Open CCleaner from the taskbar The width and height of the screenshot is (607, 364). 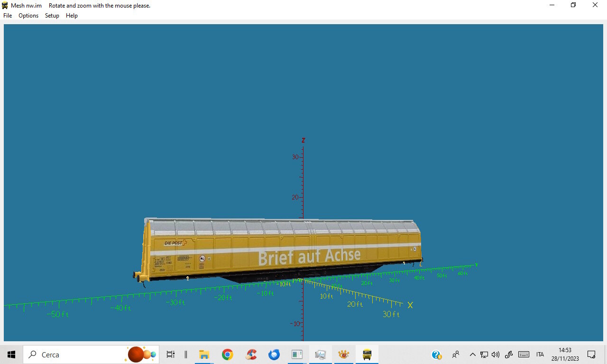tap(251, 355)
